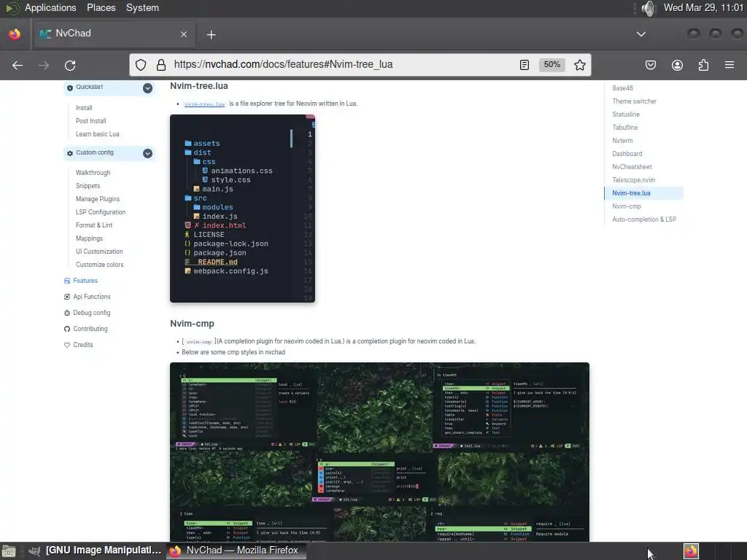Open tracking protection shield icon

point(141,65)
